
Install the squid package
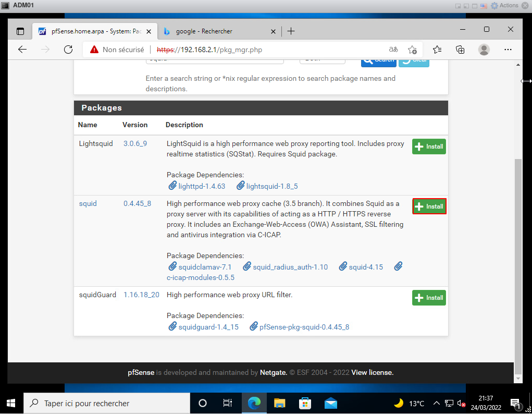coord(429,206)
